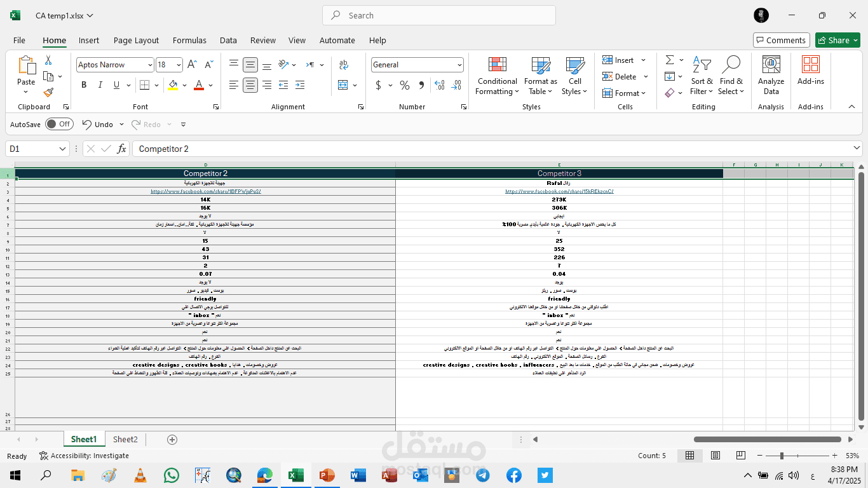Click the Wrap Text icon
Screen dimensions: 868x488
click(344, 64)
